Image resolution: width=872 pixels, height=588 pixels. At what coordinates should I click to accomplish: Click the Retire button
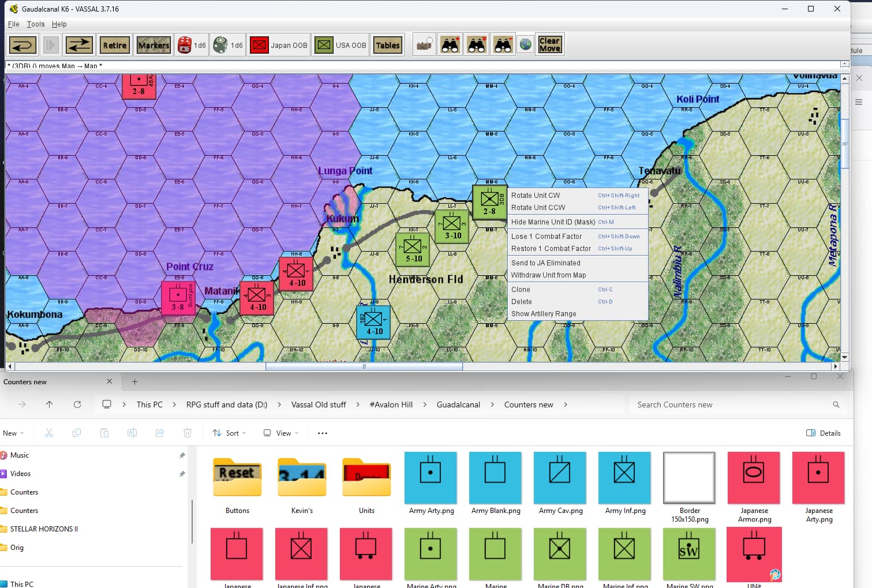pyautogui.click(x=114, y=45)
